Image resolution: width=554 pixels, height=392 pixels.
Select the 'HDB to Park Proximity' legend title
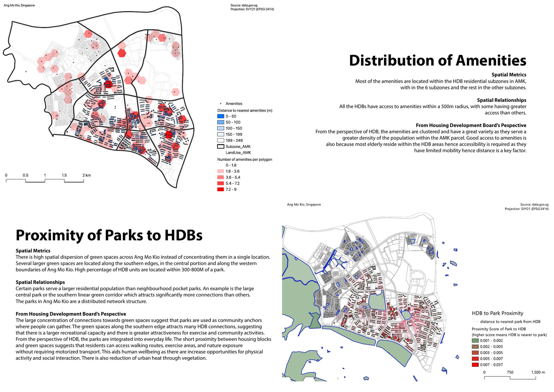pyautogui.click(x=498, y=313)
